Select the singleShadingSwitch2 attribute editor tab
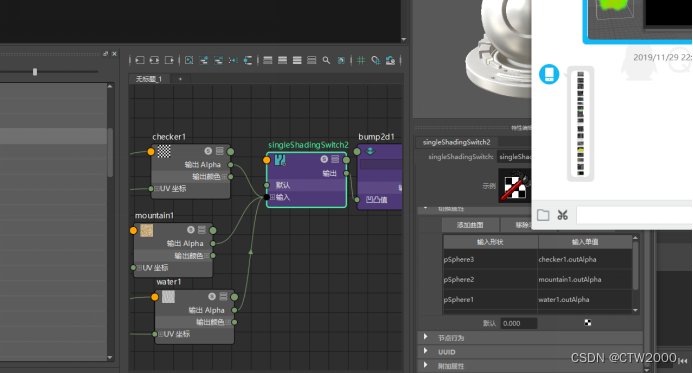This screenshot has width=693, height=373. (x=457, y=142)
